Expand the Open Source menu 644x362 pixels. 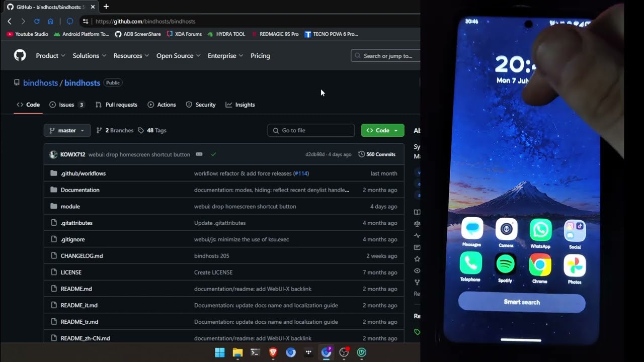pyautogui.click(x=179, y=56)
